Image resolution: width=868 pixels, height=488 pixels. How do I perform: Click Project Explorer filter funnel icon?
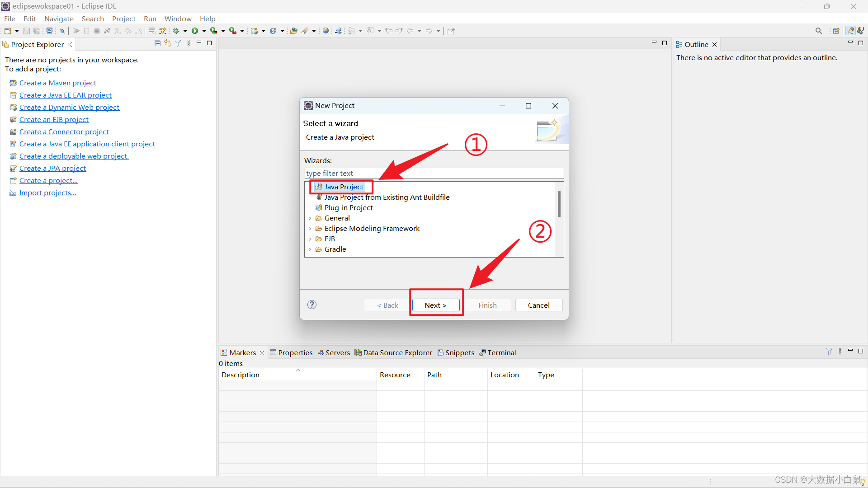pyautogui.click(x=178, y=43)
